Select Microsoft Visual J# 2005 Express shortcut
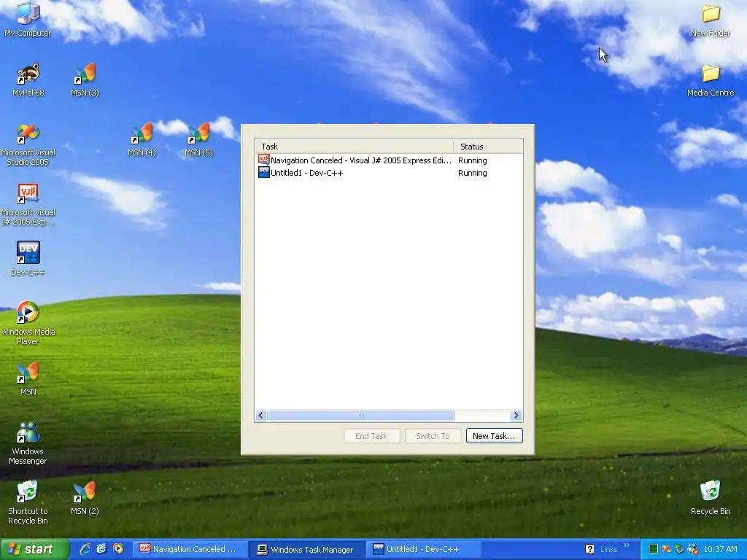747x560 pixels. click(28, 204)
